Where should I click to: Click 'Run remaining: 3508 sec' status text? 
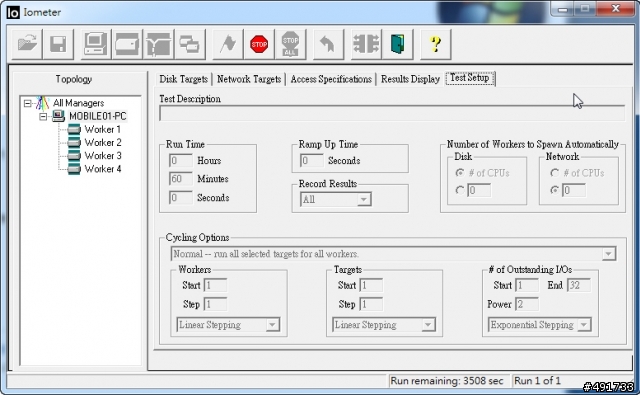(x=447, y=381)
